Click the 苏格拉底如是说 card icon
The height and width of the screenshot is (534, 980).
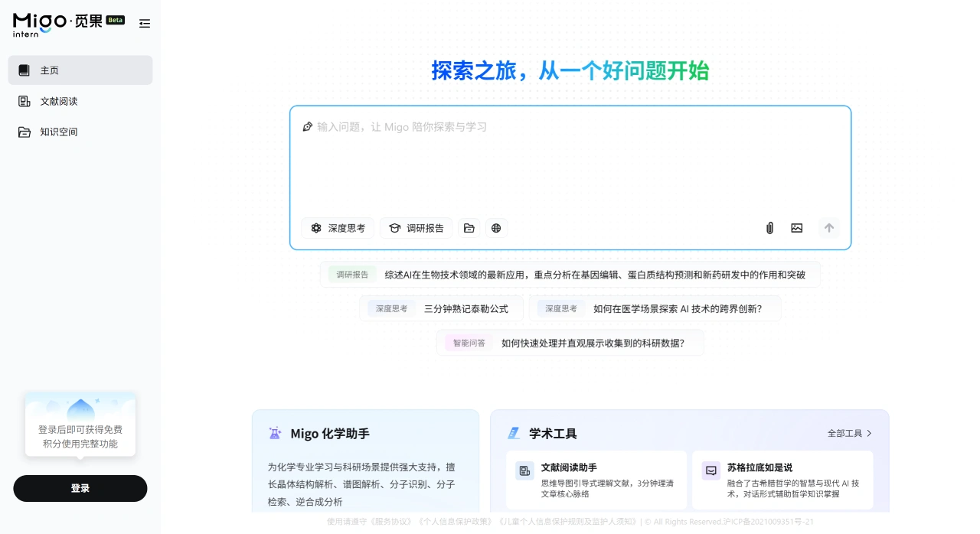tap(711, 471)
